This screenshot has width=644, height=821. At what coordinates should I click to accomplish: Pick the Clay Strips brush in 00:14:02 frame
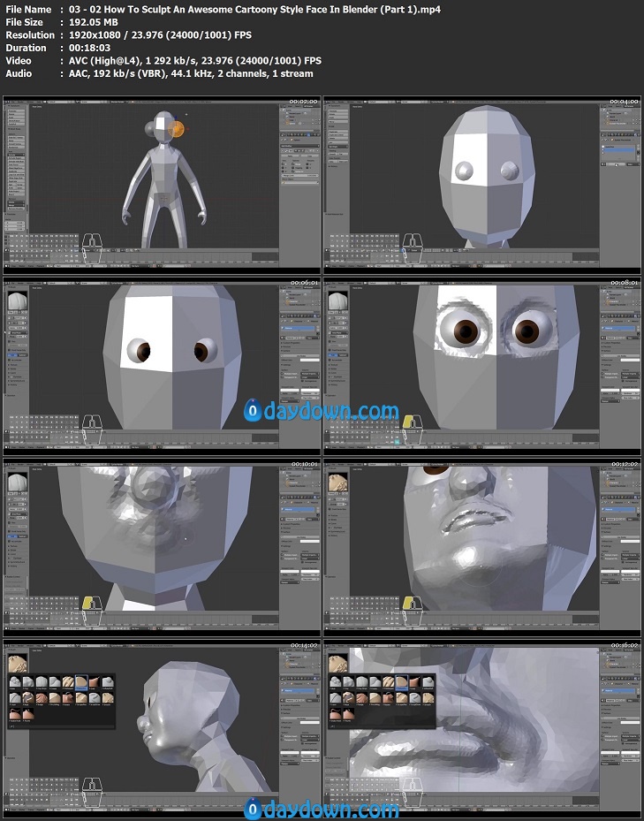42,681
